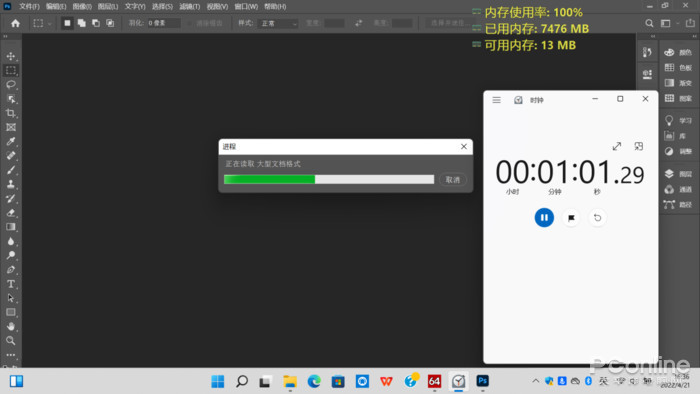Select the Hand tool
This screenshot has height=394, width=700.
click(11, 327)
